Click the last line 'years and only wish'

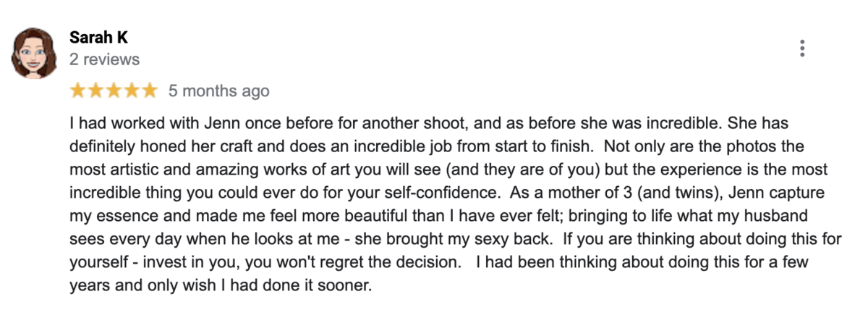[x=220, y=285]
